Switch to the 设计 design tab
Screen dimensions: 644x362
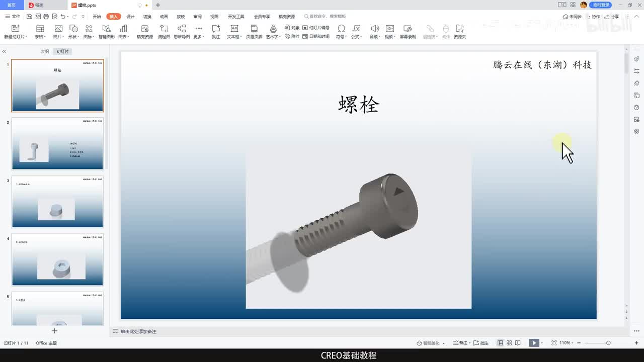[x=130, y=17]
